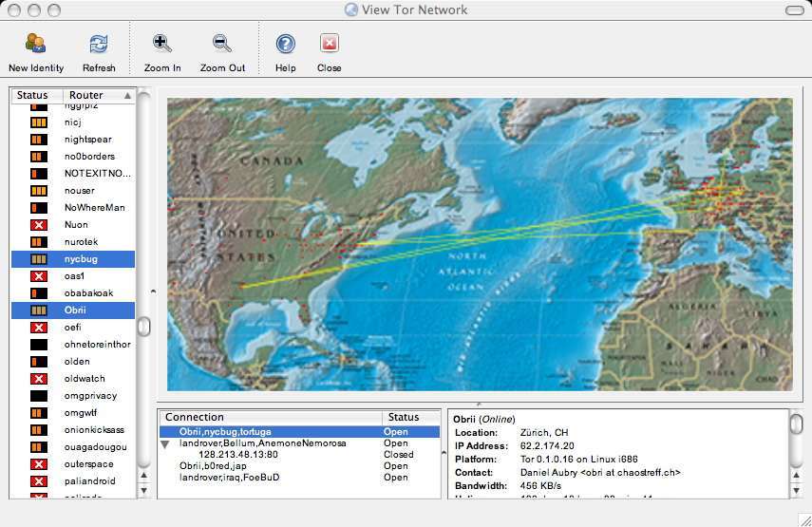812x527 pixels.
Task: Click the offline icon beside oefi
Action: [x=39, y=328]
